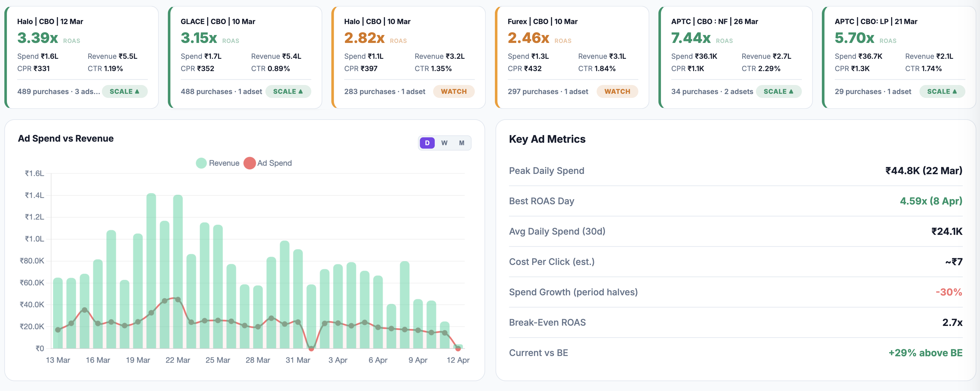The height and width of the screenshot is (391, 980).
Task: Click CPR ₹397 on Halo 10 Mar card
Action: coord(361,69)
